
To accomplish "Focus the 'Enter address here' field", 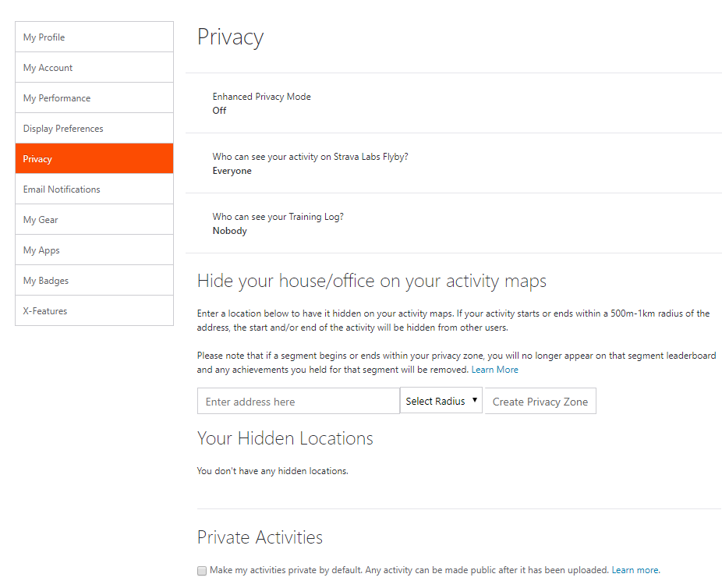I will pos(299,401).
